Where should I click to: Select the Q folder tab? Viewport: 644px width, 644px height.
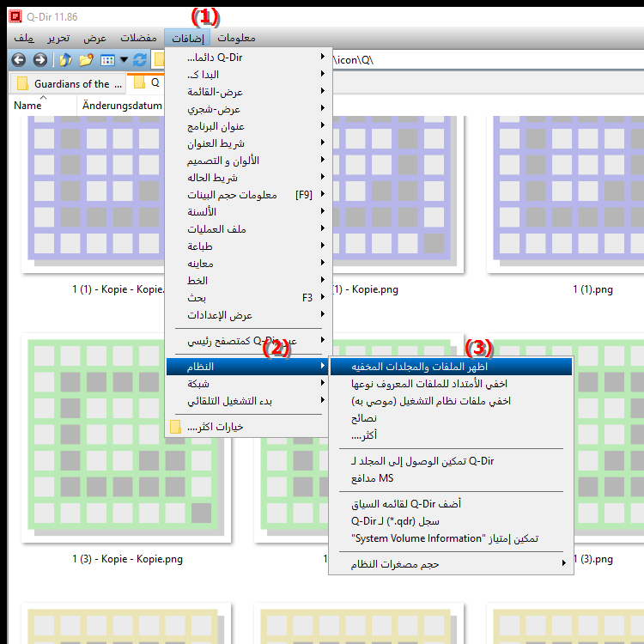pyautogui.click(x=147, y=83)
